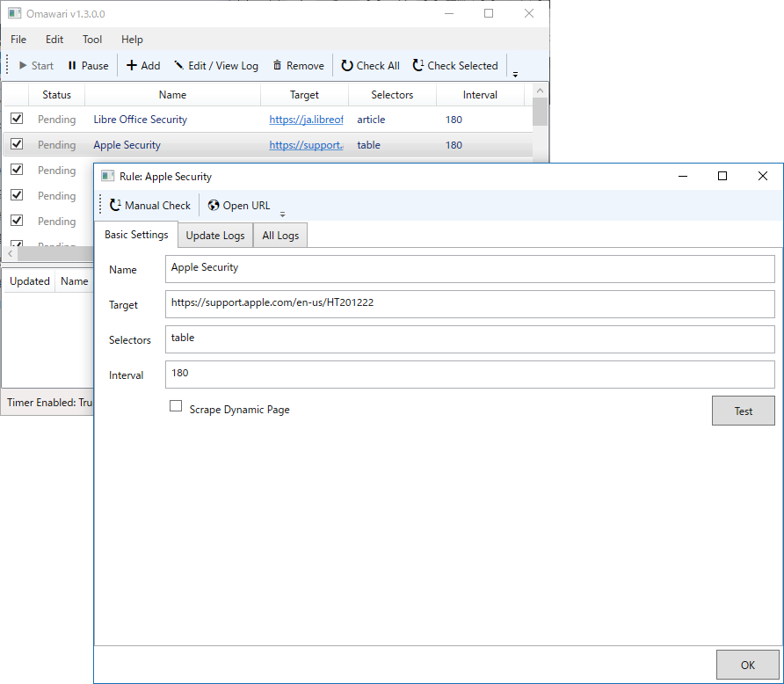Image resolution: width=784 pixels, height=684 pixels.
Task: Toggle checkbox of fourth Pending row
Action: (x=17, y=194)
